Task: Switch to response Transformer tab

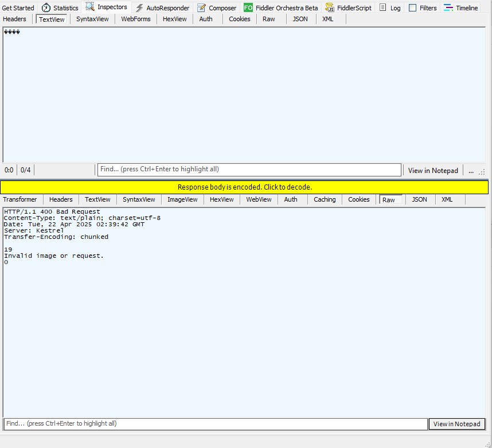Action: [x=20, y=199]
